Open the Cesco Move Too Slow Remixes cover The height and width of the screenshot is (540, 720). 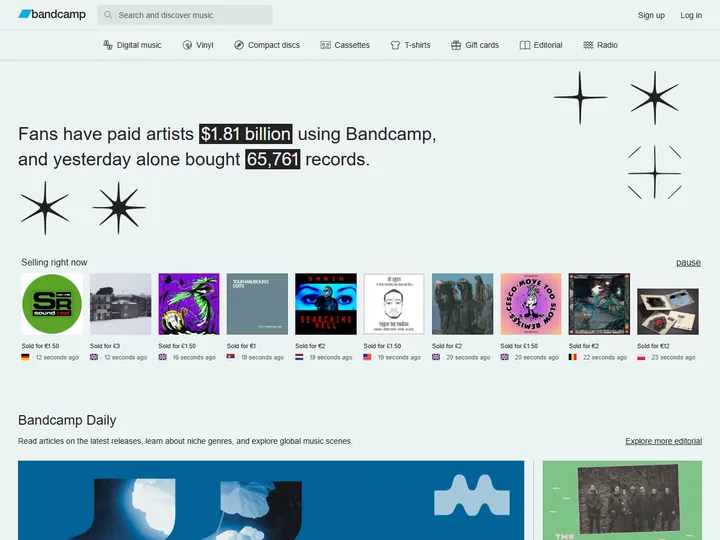(531, 304)
